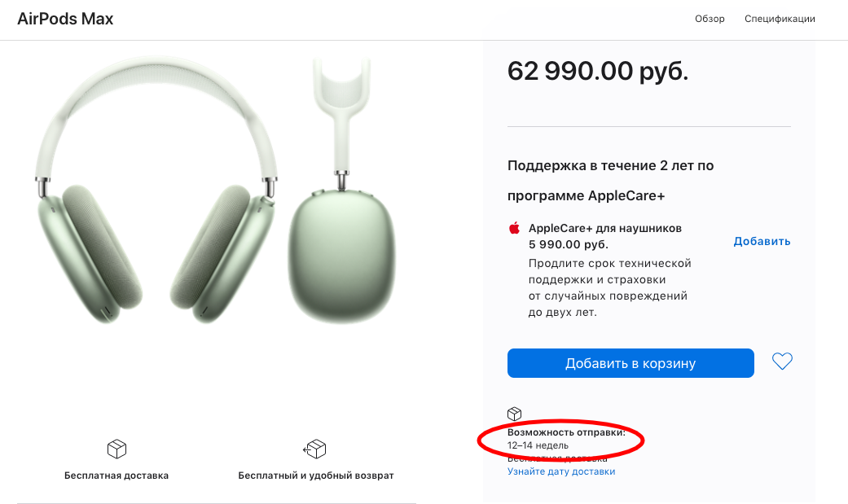
Task: Open the Узнайте дату доставки link
Action: 561,471
